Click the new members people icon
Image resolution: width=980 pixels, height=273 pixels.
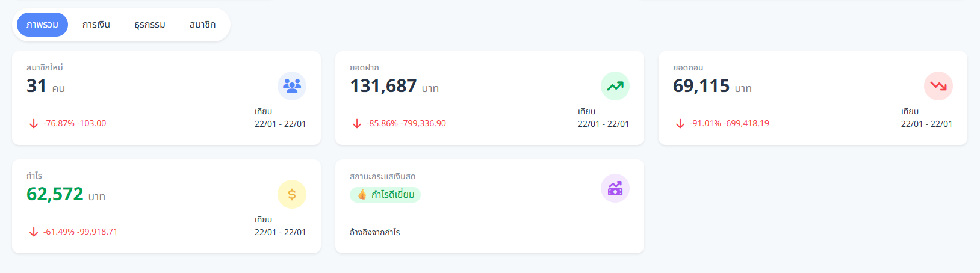[292, 86]
